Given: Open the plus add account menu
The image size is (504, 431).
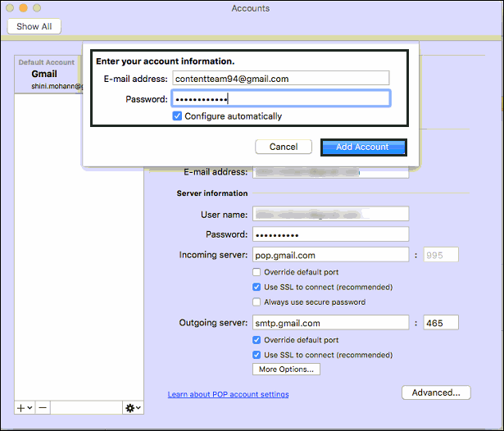Looking at the screenshot, I should (25, 408).
